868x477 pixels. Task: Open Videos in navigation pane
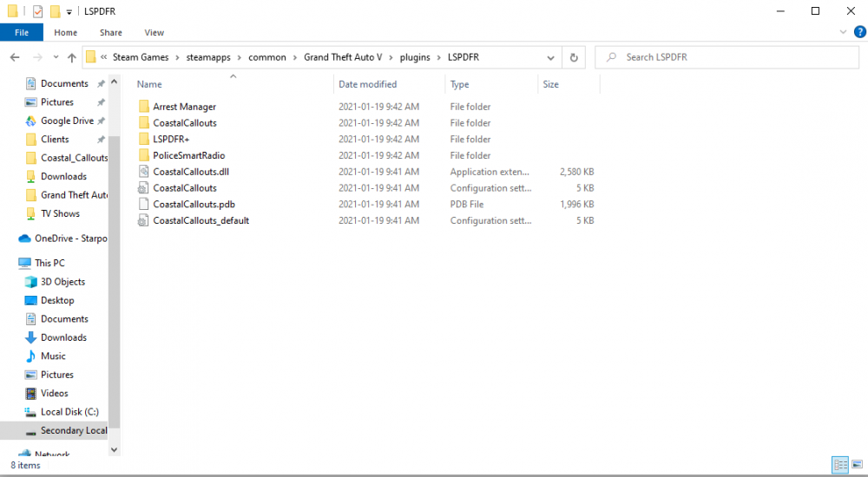click(47, 393)
